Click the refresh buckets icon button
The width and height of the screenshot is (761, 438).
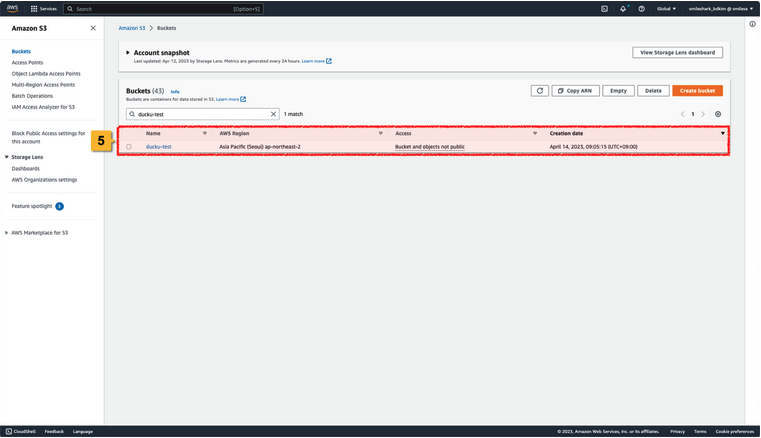[540, 90]
